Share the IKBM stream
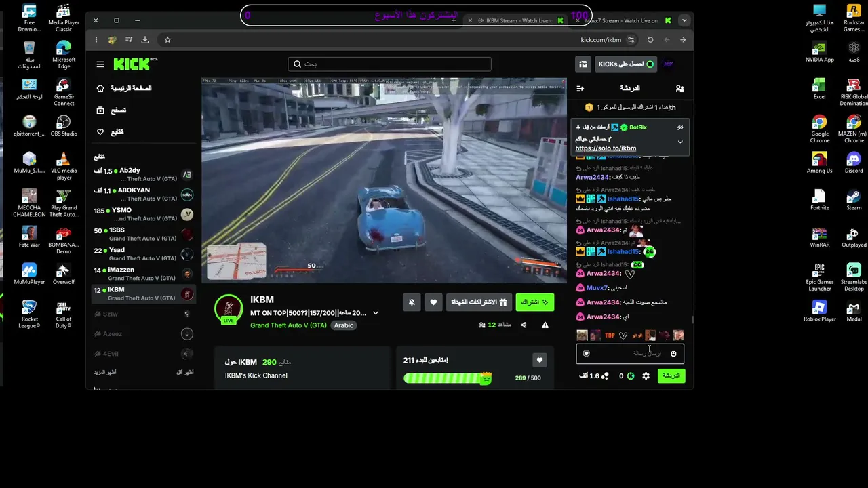This screenshot has height=488, width=868. coord(524,325)
